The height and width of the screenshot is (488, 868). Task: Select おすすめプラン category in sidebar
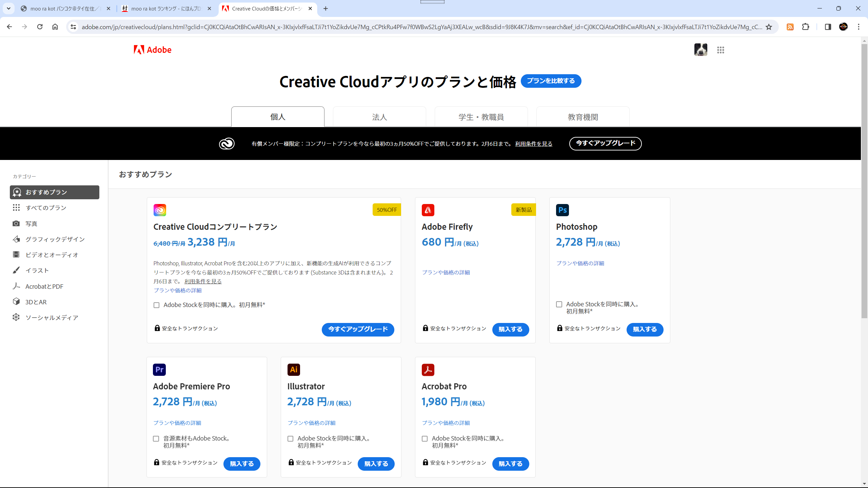[x=55, y=192]
